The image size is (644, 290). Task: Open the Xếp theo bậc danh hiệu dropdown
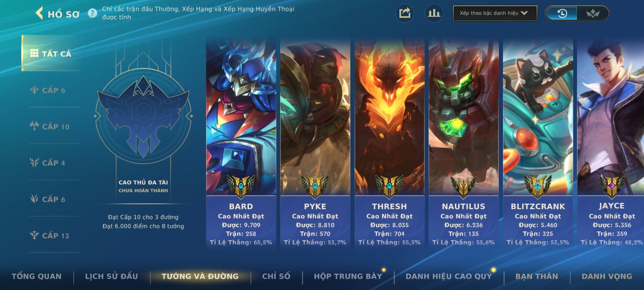pos(495,13)
